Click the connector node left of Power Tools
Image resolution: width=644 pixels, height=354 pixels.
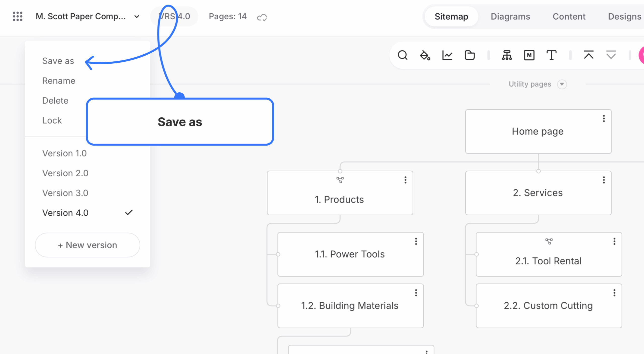(x=278, y=254)
